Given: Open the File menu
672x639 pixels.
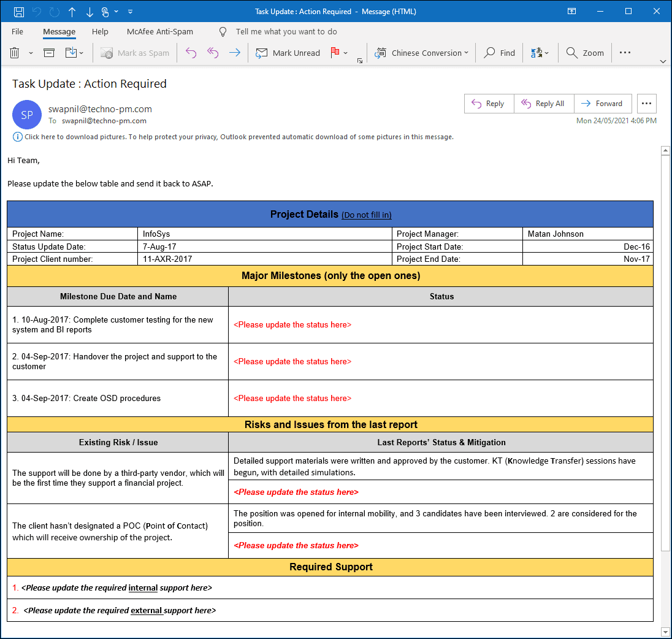Looking at the screenshot, I should coord(17,31).
